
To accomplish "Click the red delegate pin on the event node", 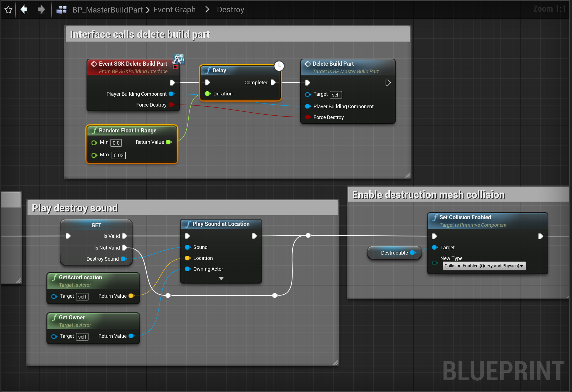I will point(175,67).
